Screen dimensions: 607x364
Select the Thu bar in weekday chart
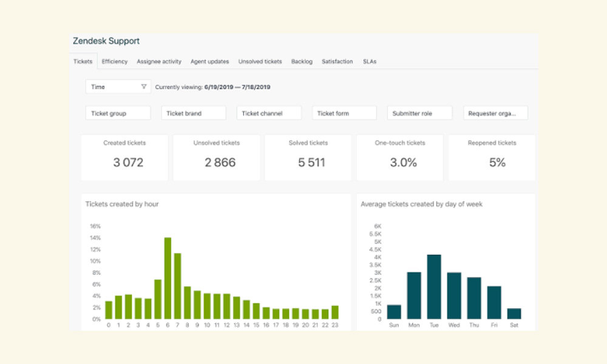coord(474,298)
